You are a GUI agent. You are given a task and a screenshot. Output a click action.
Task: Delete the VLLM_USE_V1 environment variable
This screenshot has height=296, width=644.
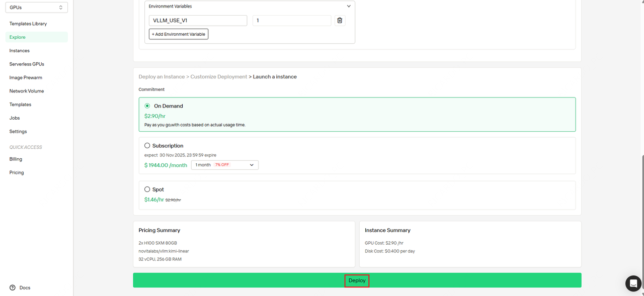[340, 21]
